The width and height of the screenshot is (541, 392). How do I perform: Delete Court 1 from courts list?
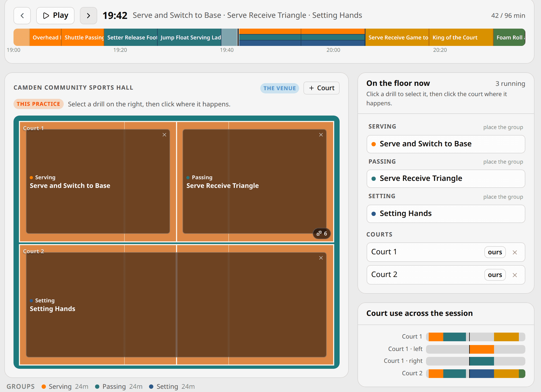tap(515, 252)
